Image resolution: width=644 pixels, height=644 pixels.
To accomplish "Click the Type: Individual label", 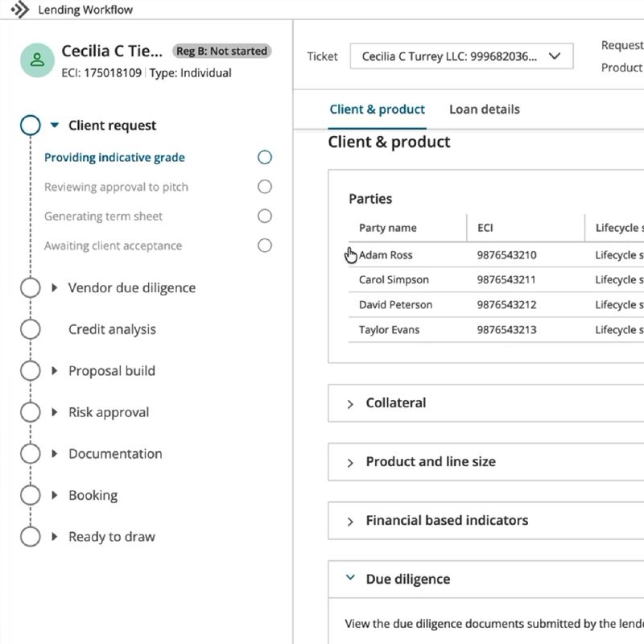I will coord(190,72).
